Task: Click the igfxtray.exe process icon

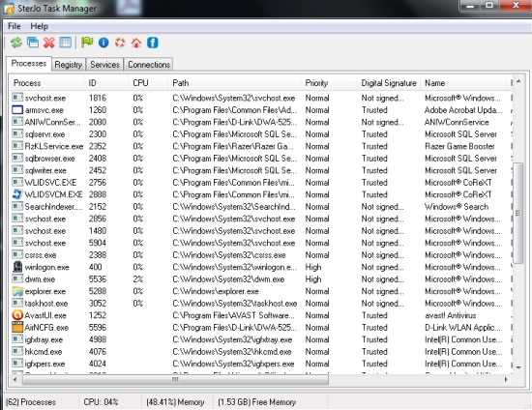Action: point(17,339)
